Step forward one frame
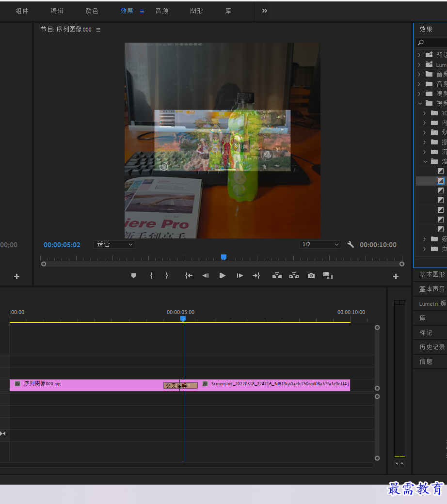447x504 pixels. coord(239,275)
